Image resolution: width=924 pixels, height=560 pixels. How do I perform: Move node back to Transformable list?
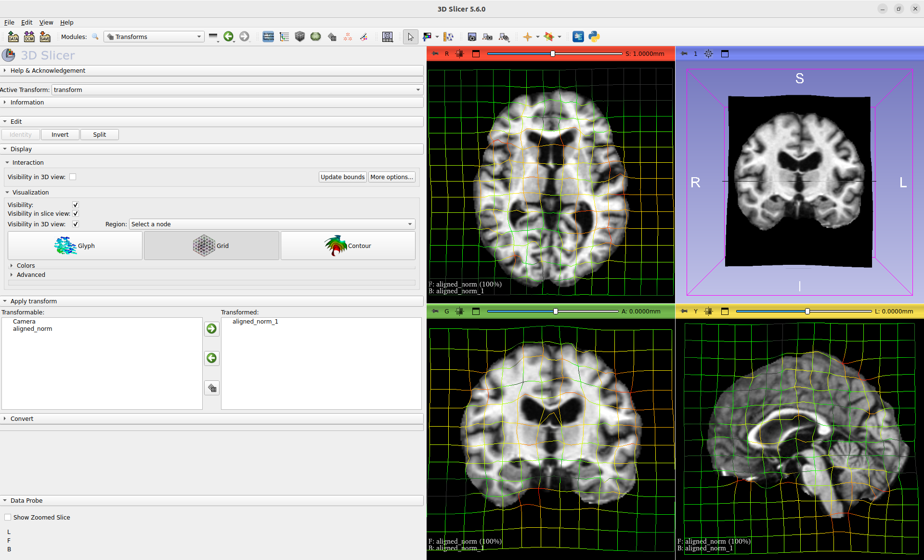(x=211, y=358)
